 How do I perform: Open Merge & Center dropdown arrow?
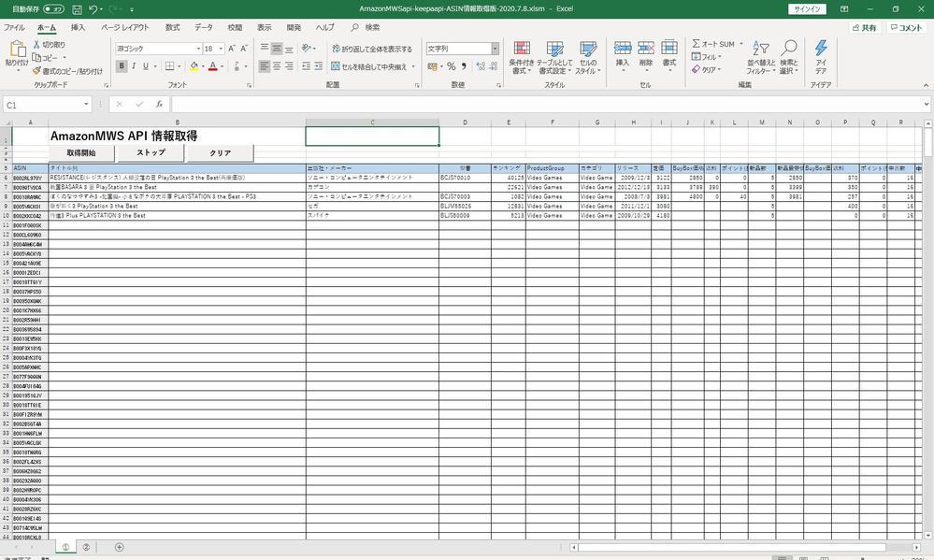pyautogui.click(x=413, y=66)
